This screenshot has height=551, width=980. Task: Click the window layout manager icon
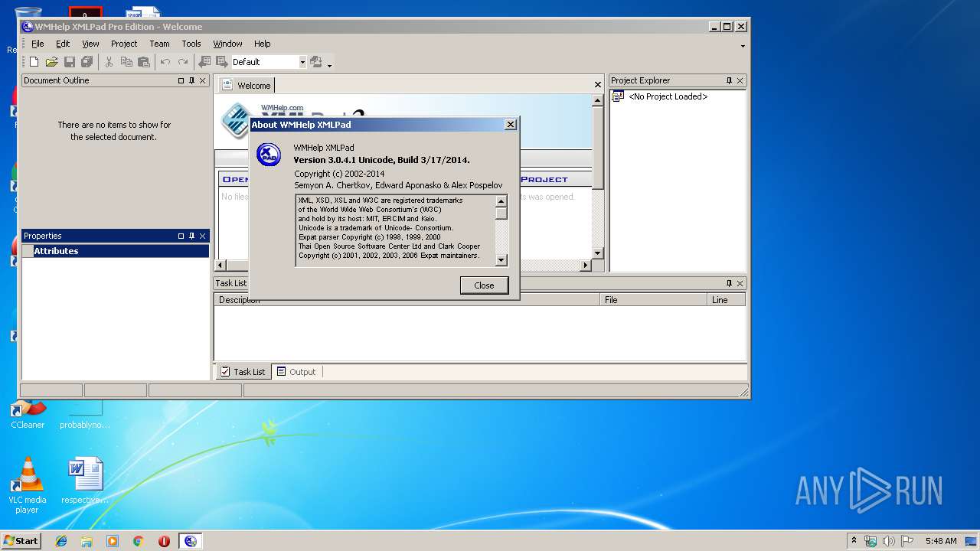pos(316,62)
